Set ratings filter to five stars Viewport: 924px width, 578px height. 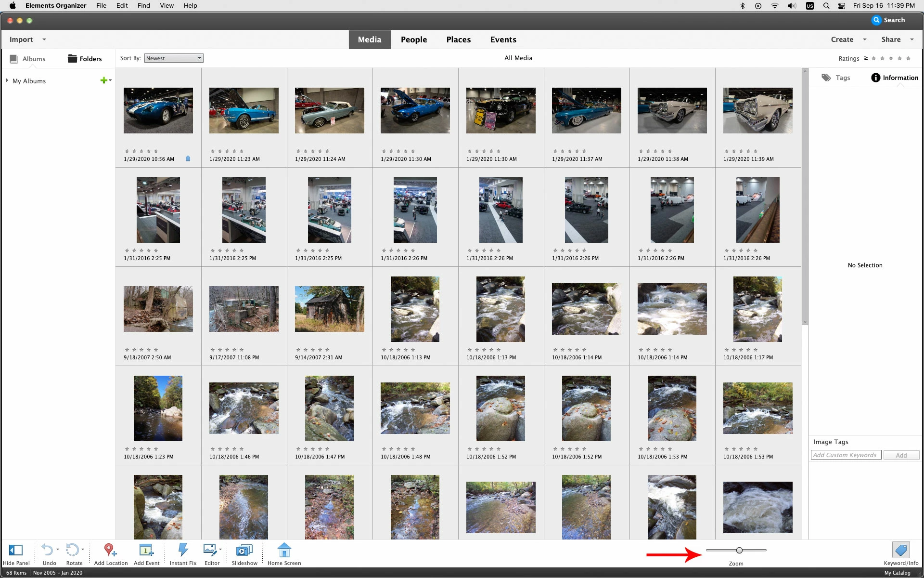[908, 58]
